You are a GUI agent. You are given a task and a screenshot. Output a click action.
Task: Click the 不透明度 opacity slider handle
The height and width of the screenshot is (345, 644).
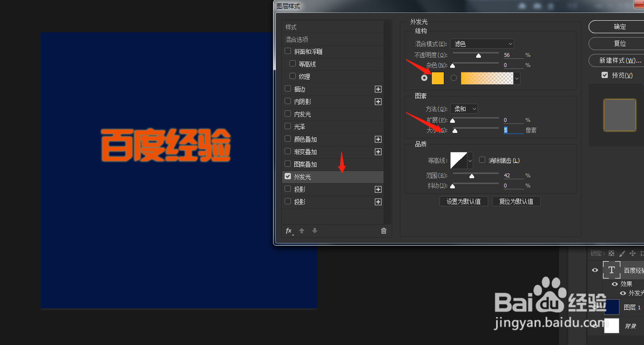pos(479,55)
